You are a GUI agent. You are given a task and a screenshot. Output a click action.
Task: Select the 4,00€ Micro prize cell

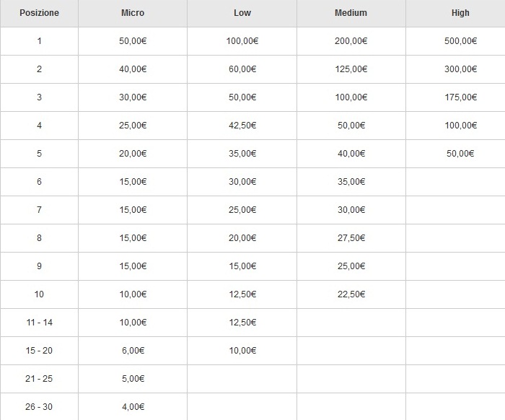click(x=133, y=407)
